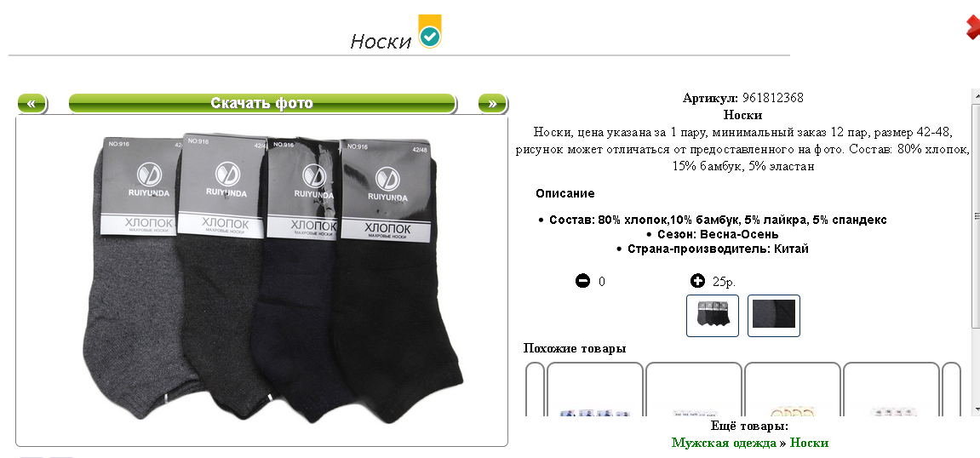Image resolution: width=980 pixels, height=458 pixels.
Task: Click the left arrow of similar products carousel
Action: coord(535,389)
